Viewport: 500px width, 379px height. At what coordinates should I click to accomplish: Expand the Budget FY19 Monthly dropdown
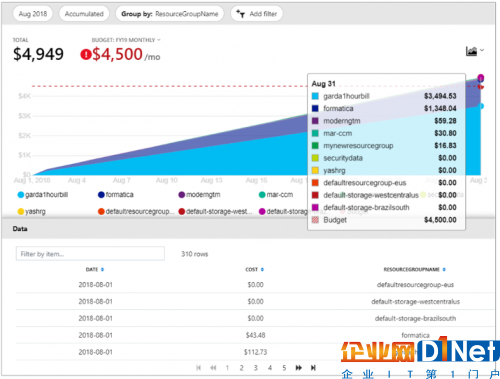tap(126, 40)
